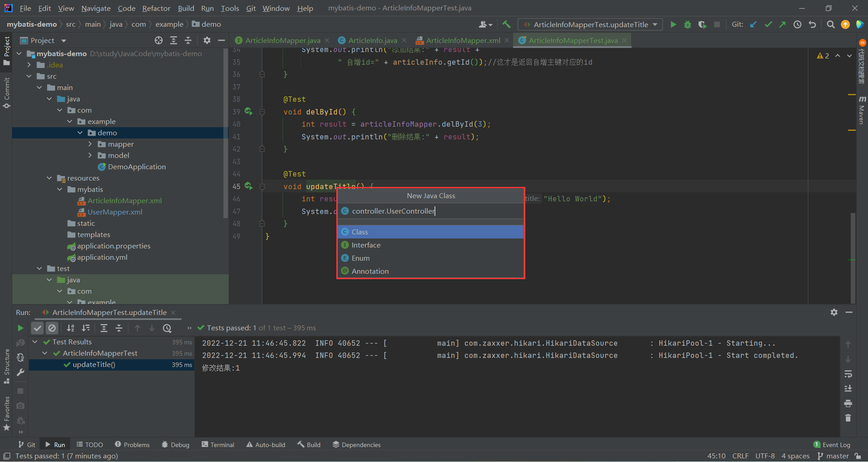Click run gutter icon at line 45

248,186
